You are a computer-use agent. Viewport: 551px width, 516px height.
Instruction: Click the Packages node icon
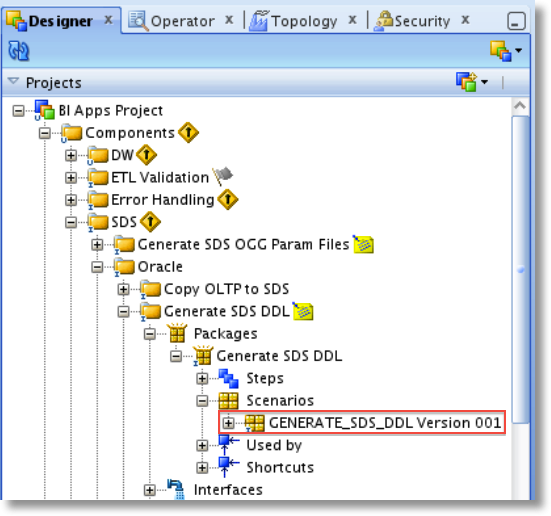pos(177,333)
